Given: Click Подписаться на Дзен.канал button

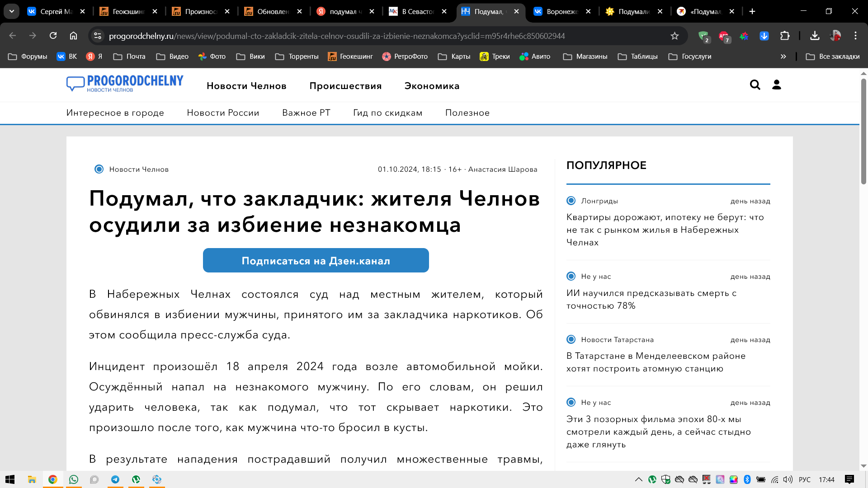Looking at the screenshot, I should (x=316, y=261).
